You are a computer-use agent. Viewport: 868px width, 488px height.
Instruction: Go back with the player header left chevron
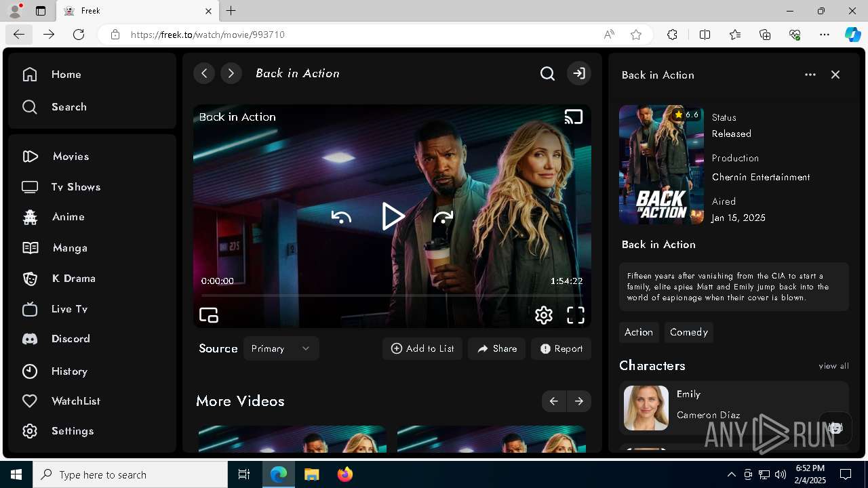pos(204,73)
